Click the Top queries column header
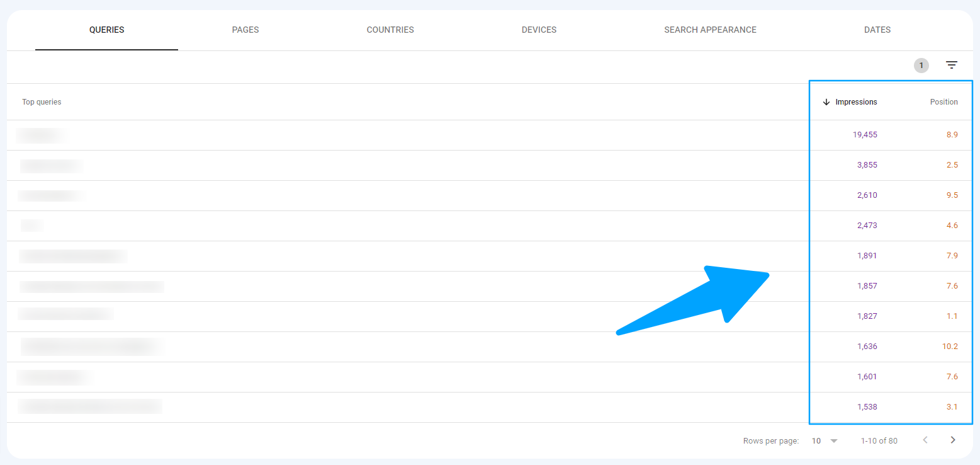 coord(42,102)
